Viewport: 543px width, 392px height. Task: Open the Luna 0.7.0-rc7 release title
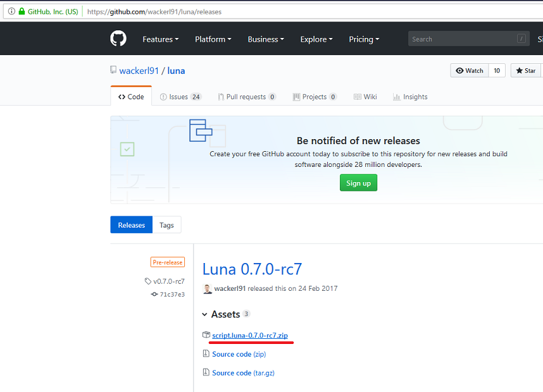(252, 269)
